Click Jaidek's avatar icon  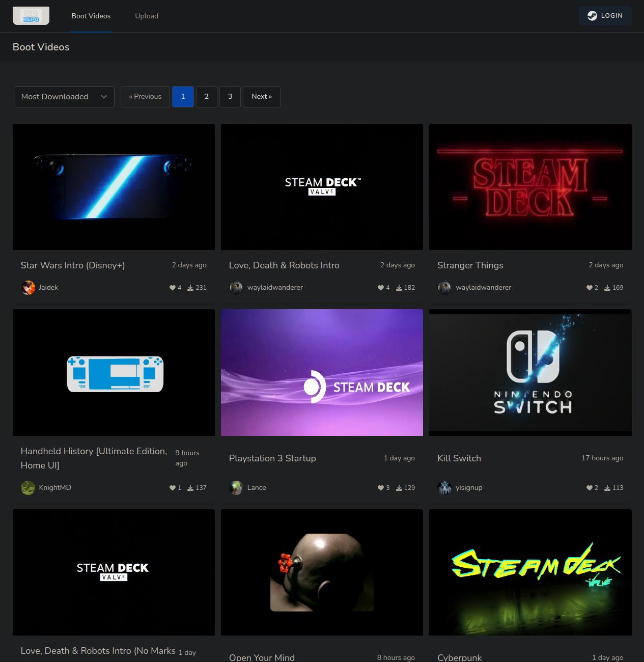pos(28,288)
